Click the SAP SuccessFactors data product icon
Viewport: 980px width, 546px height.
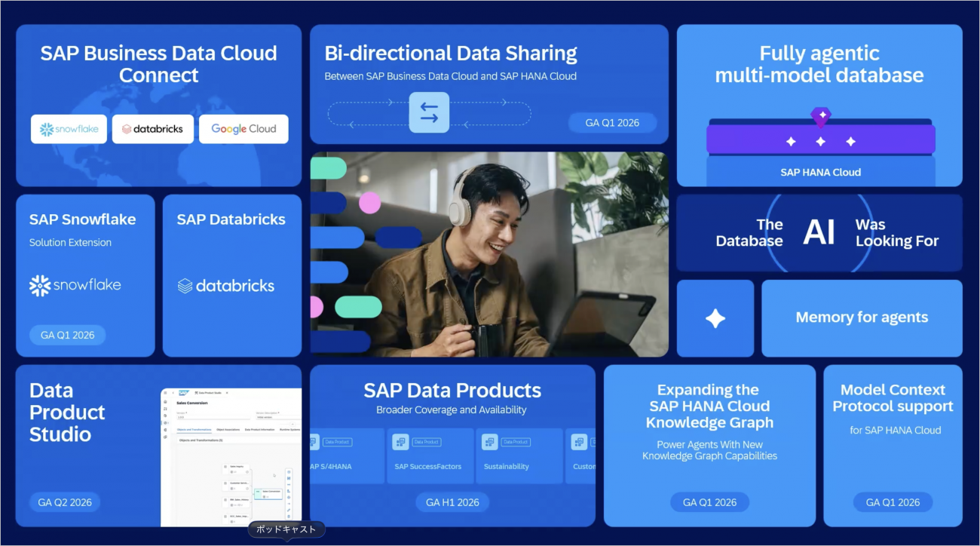pos(400,442)
